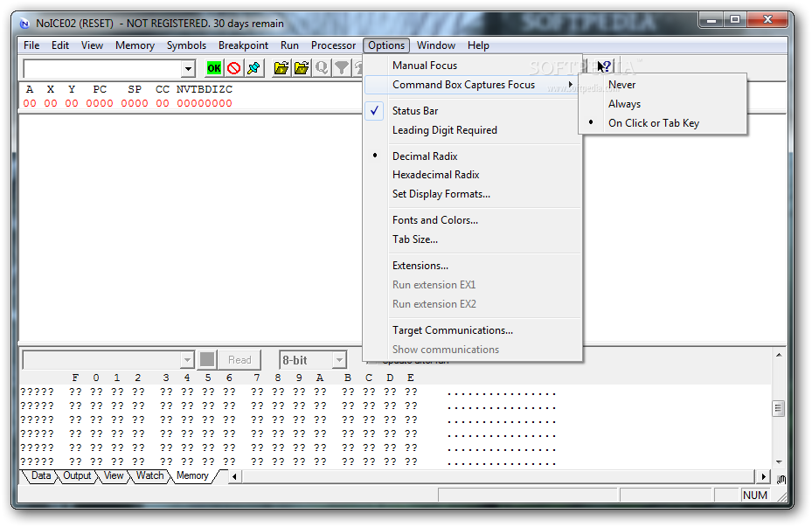Open Fonts and Colors settings
Image resolution: width=812 pixels, height=527 pixels.
coord(473,220)
